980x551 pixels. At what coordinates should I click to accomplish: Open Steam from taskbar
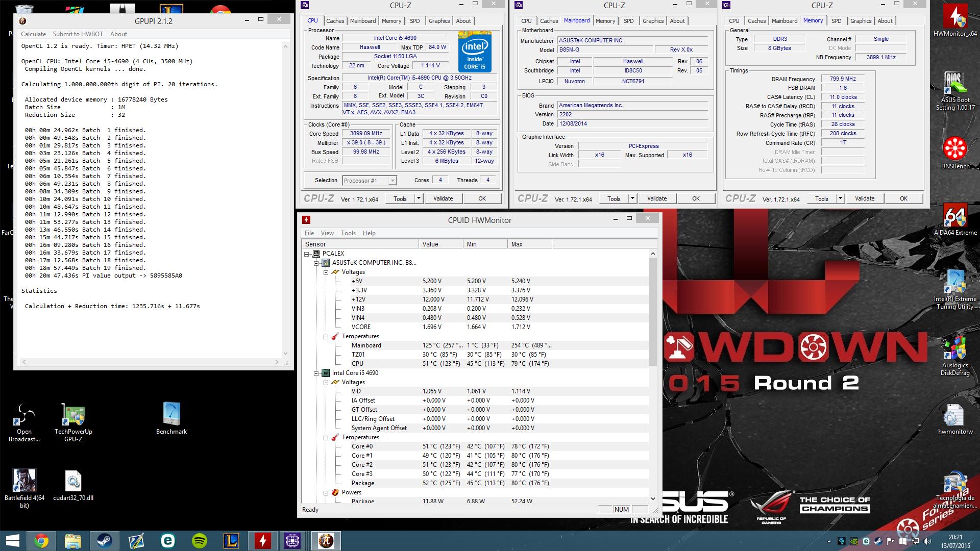(x=105, y=541)
